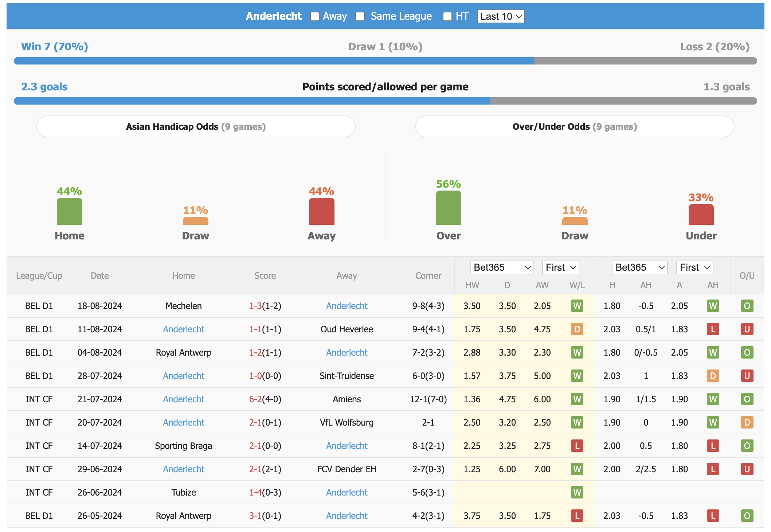Click the green Home 44% bar
The height and width of the screenshot is (532, 771).
(70, 211)
